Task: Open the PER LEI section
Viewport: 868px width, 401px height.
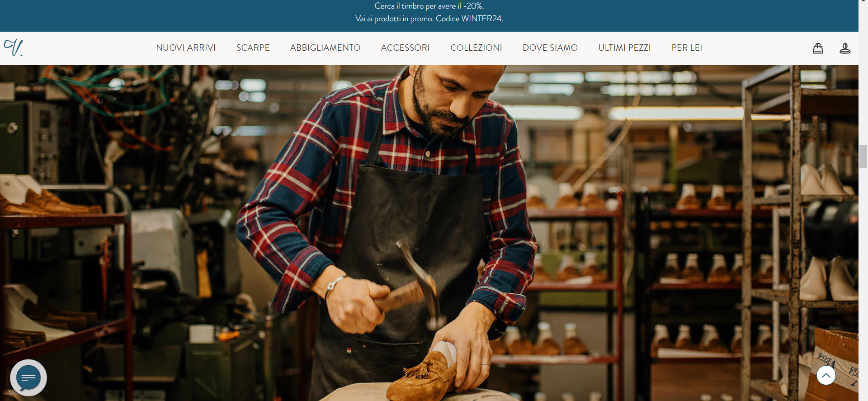Action: [x=687, y=48]
